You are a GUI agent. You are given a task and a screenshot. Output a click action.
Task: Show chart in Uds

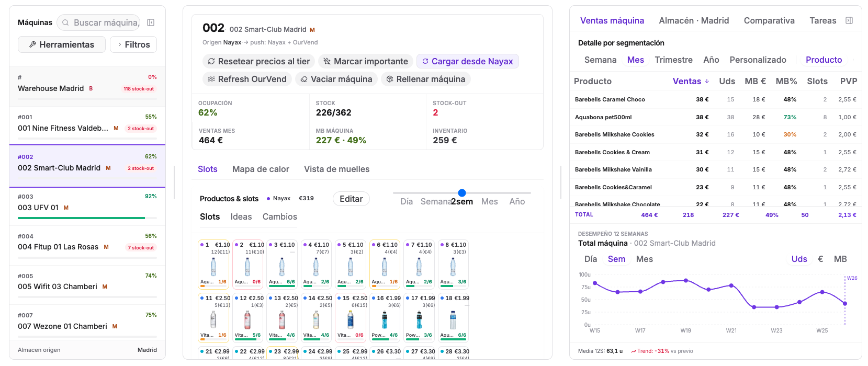coord(799,259)
